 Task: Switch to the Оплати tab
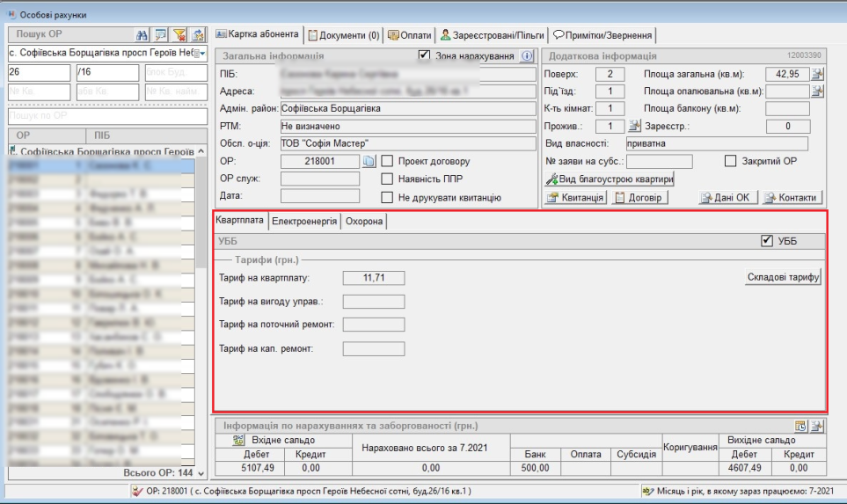pyautogui.click(x=410, y=35)
